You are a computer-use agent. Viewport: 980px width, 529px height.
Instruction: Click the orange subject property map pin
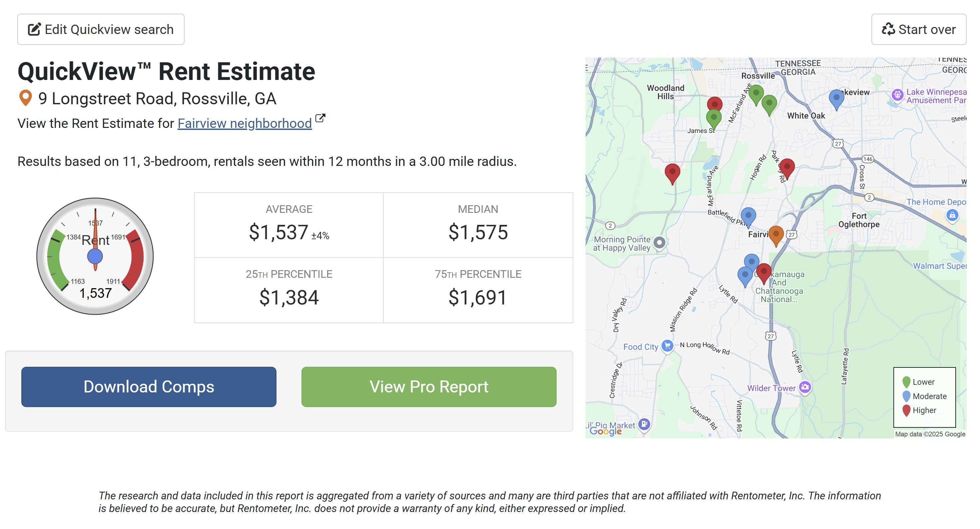tap(776, 234)
